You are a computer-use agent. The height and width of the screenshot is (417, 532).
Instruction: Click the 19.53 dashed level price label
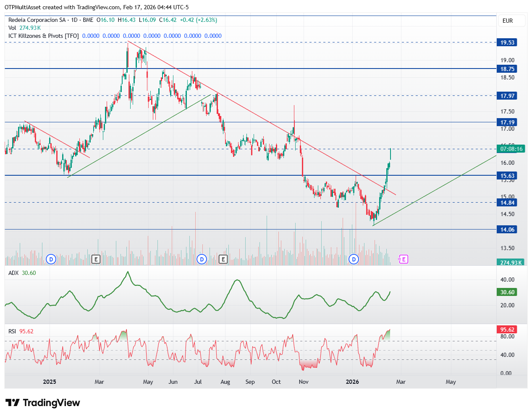[507, 42]
